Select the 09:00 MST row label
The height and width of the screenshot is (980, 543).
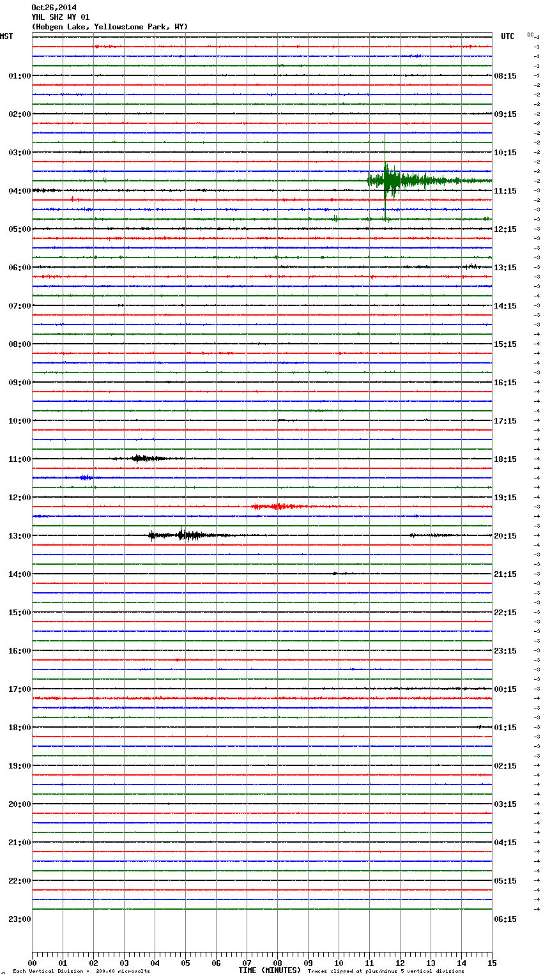coord(20,383)
